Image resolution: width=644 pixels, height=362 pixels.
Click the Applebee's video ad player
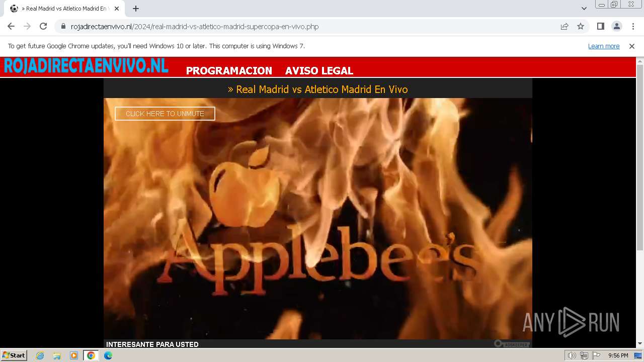click(x=318, y=219)
